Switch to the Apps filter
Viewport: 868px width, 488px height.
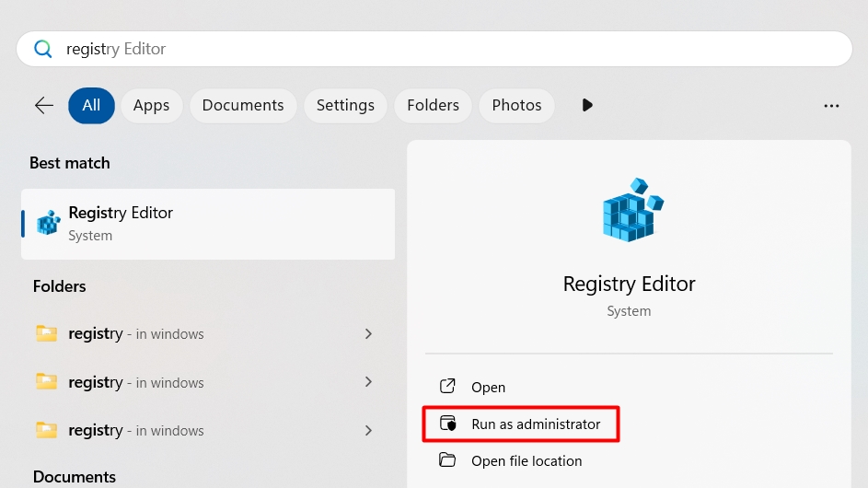(x=151, y=105)
